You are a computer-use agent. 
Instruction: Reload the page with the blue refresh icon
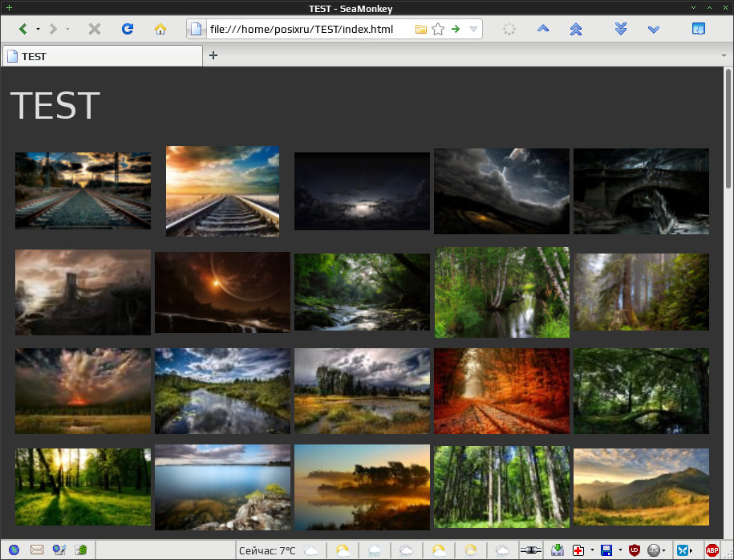128,29
